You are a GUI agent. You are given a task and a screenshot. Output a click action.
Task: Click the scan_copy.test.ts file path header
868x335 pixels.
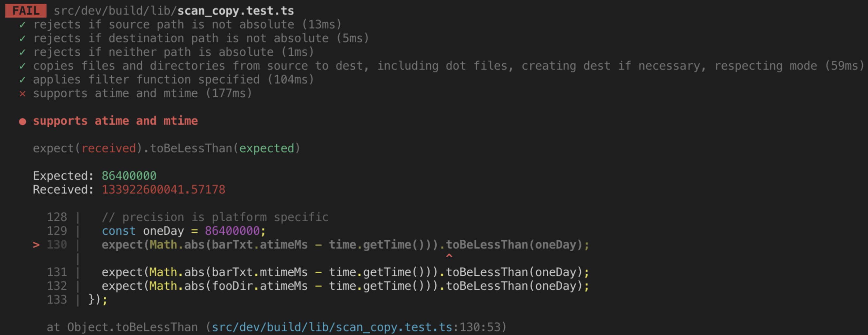point(173,11)
